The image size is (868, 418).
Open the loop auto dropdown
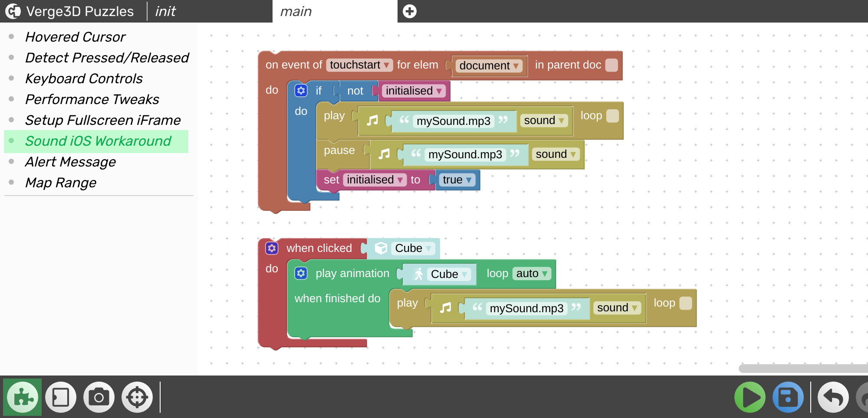[532, 274]
